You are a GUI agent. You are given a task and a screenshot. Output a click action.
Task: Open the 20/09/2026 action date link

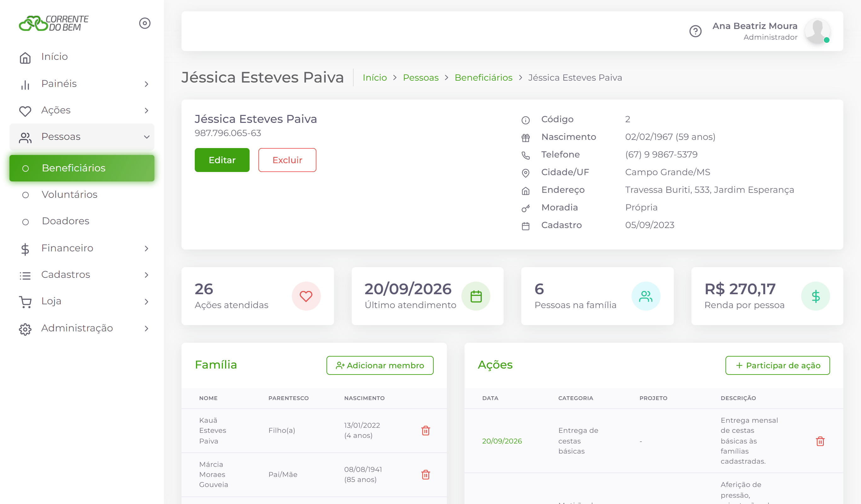tap(502, 441)
